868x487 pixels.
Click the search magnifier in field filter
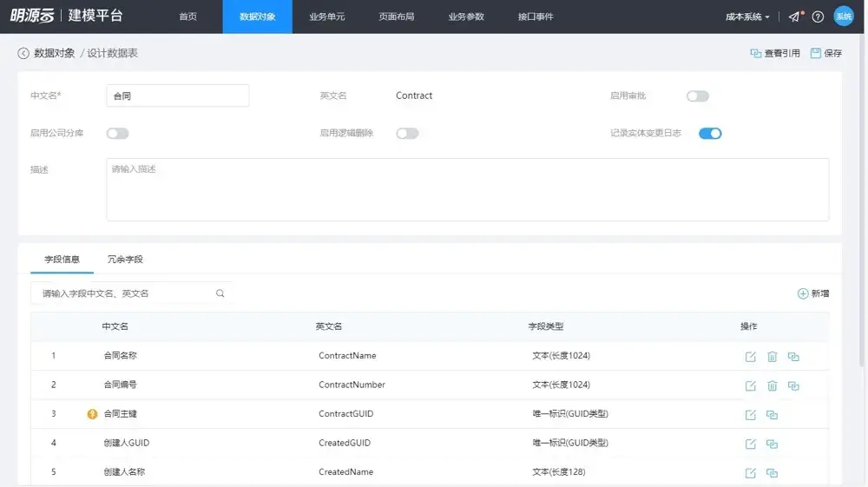click(220, 293)
